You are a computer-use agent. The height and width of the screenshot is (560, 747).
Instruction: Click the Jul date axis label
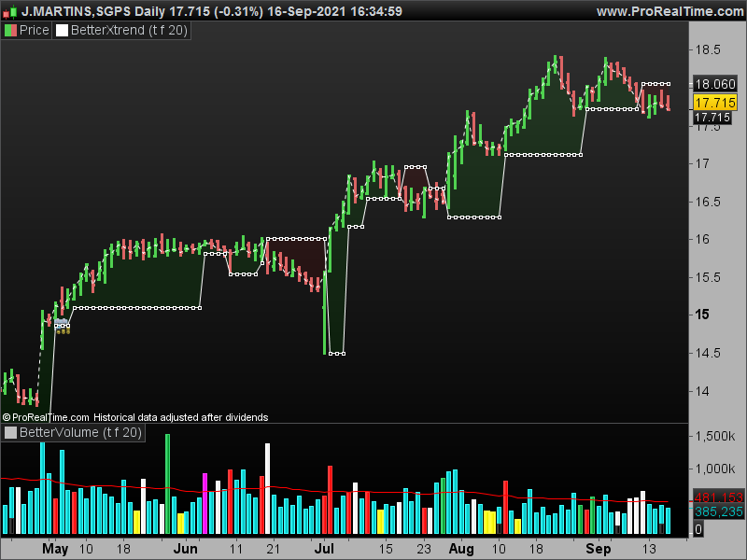coord(324,549)
